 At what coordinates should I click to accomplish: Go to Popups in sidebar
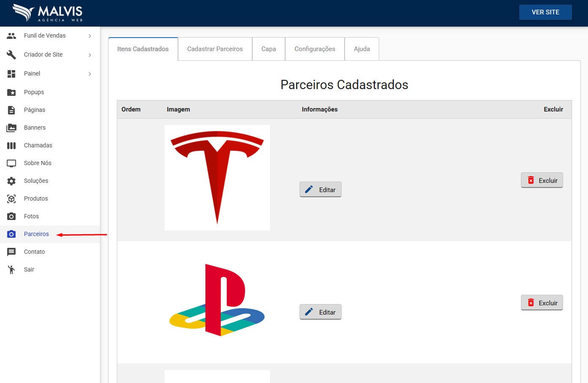[50, 92]
